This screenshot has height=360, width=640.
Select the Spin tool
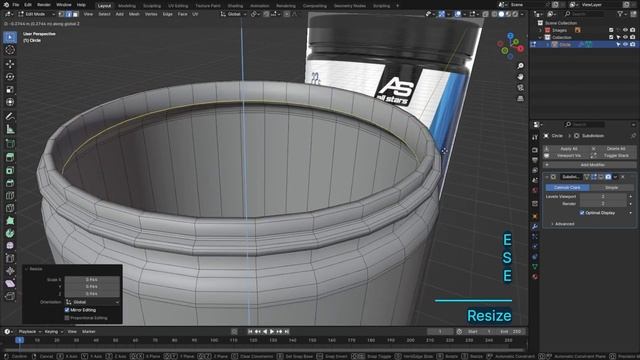(10, 233)
